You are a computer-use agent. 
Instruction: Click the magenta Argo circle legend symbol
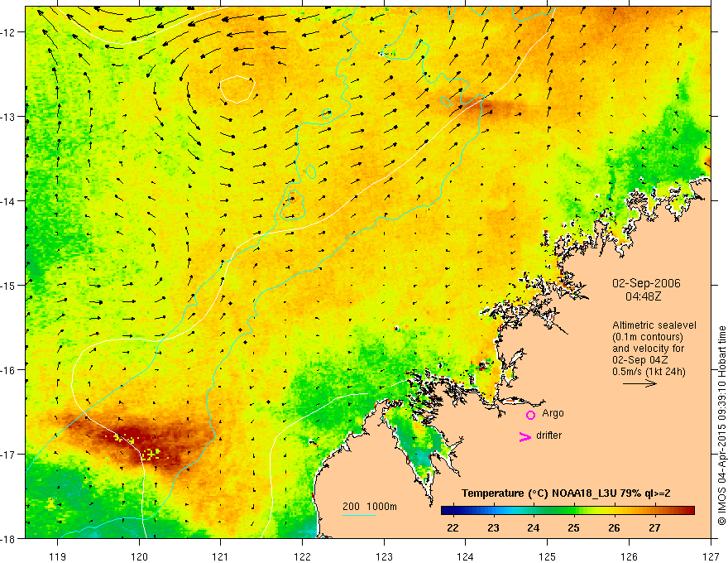(530, 415)
